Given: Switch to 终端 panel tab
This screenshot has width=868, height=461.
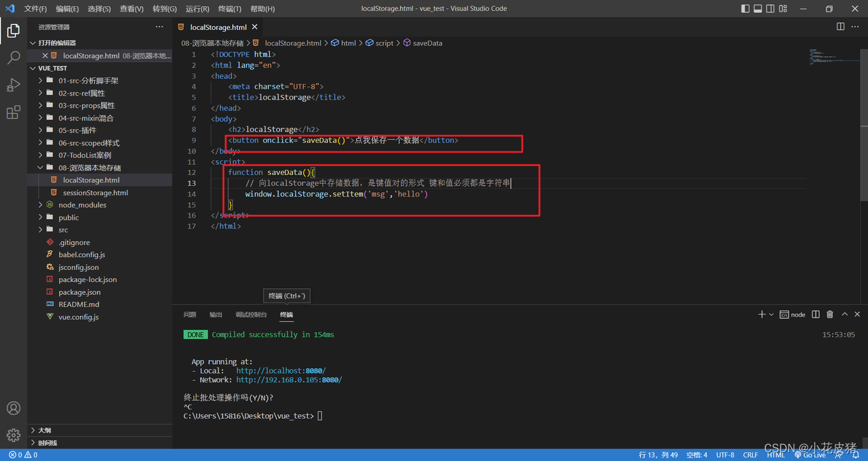Looking at the screenshot, I should [x=286, y=315].
